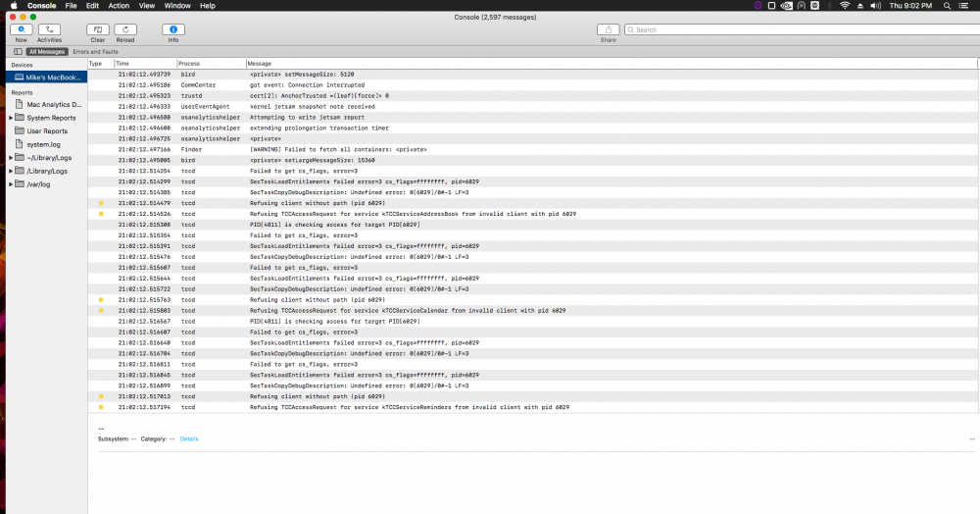Toggle the sidebar visibility icon
This screenshot has width=980, height=514.
18,52
